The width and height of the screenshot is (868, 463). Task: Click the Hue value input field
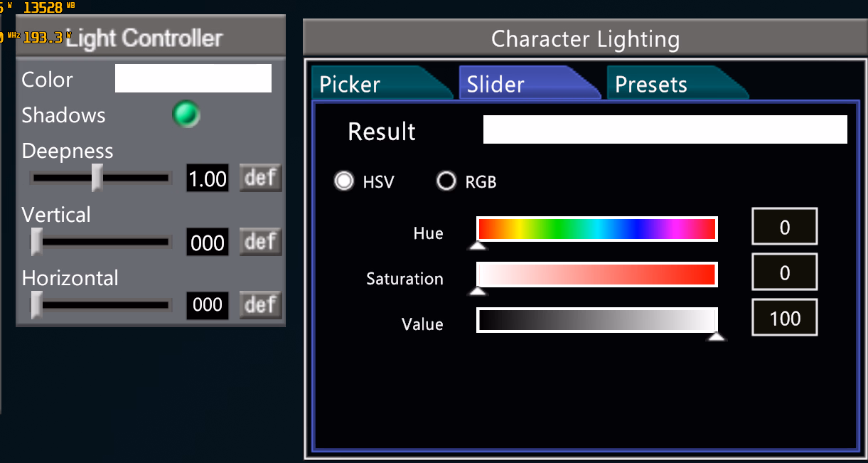[784, 227]
